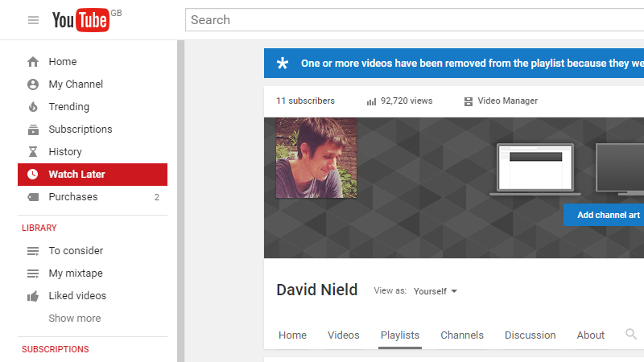The height and width of the screenshot is (362, 644).
Task: Open Purchases in the sidebar
Action: (x=93, y=197)
